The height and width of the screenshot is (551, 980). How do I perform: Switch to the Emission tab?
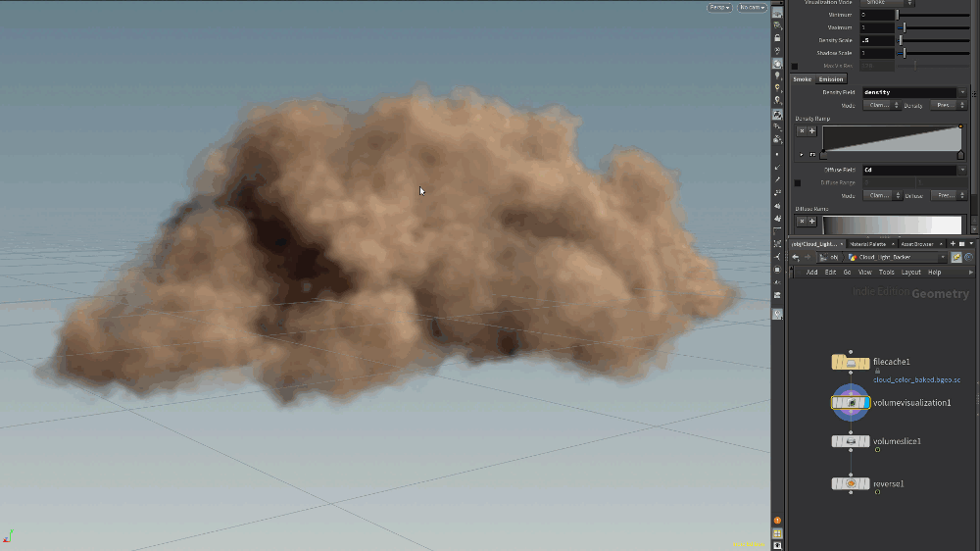pyautogui.click(x=831, y=79)
